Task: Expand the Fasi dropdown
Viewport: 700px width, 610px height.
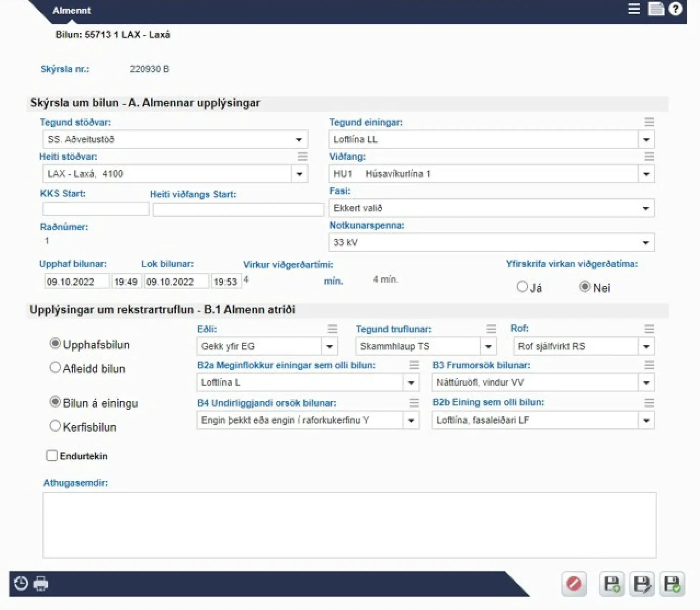Action: click(491, 208)
